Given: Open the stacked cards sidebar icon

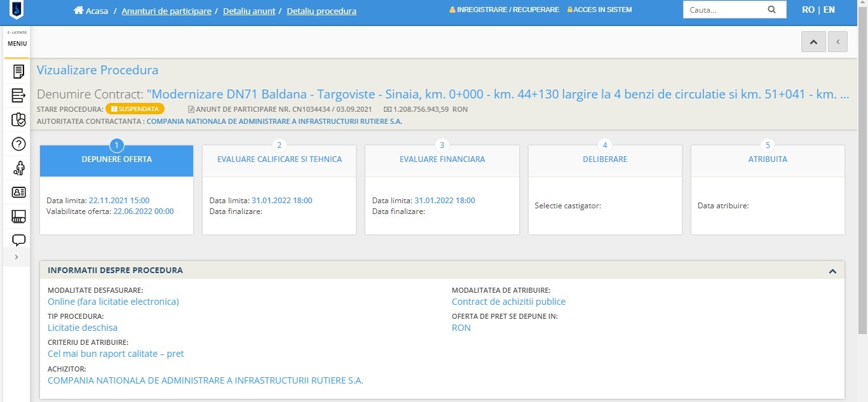Looking at the screenshot, I should coord(18,217).
